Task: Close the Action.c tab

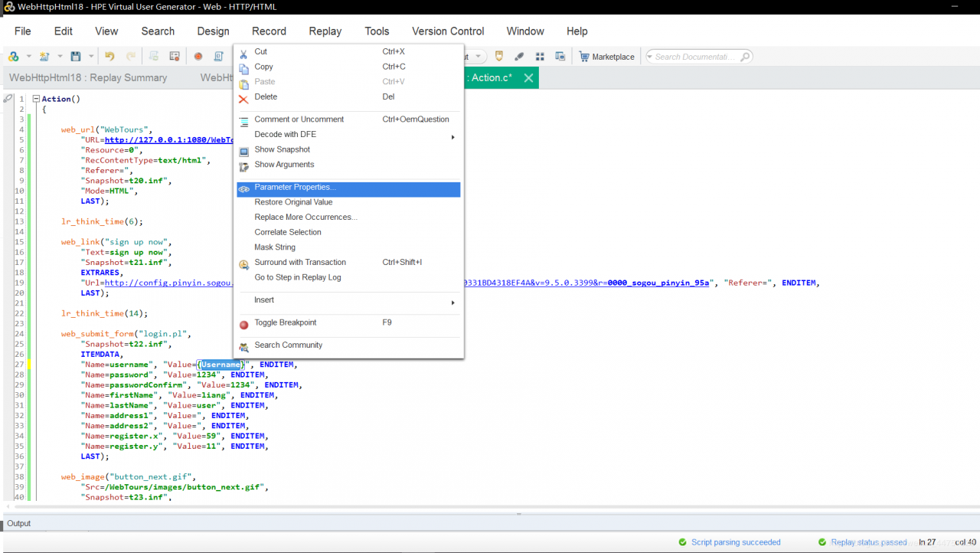Action: click(528, 78)
